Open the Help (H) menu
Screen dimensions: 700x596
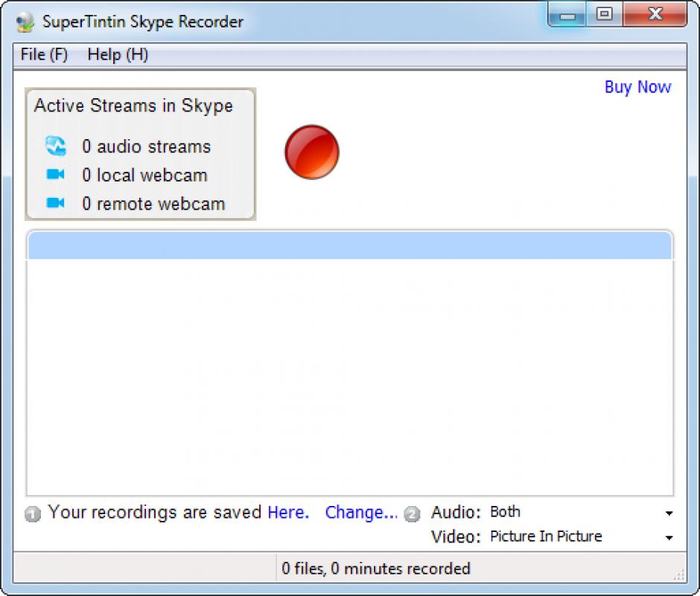[118, 55]
